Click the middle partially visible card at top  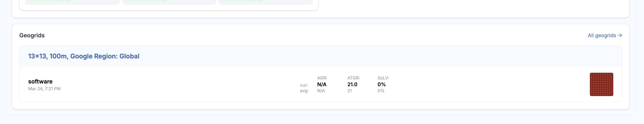tap(168, 2)
